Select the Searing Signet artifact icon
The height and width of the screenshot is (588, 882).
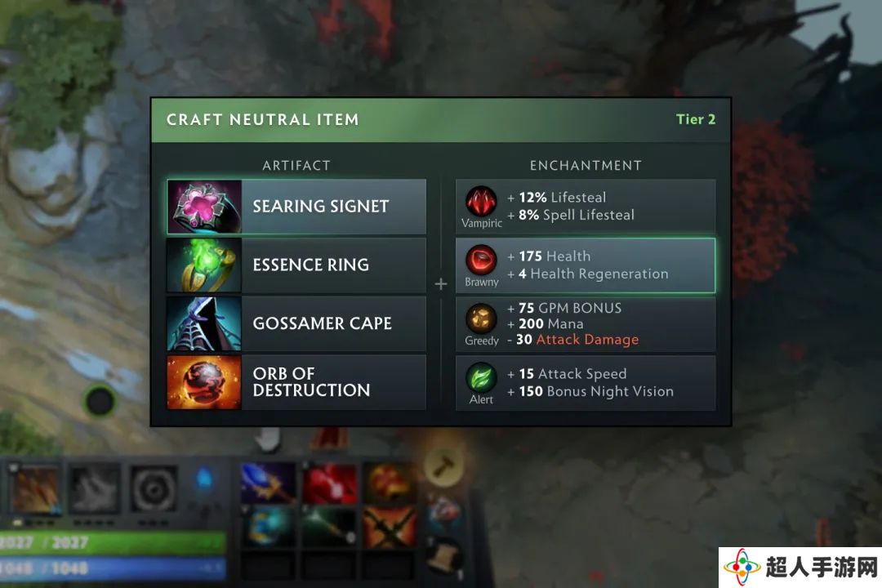coord(204,207)
